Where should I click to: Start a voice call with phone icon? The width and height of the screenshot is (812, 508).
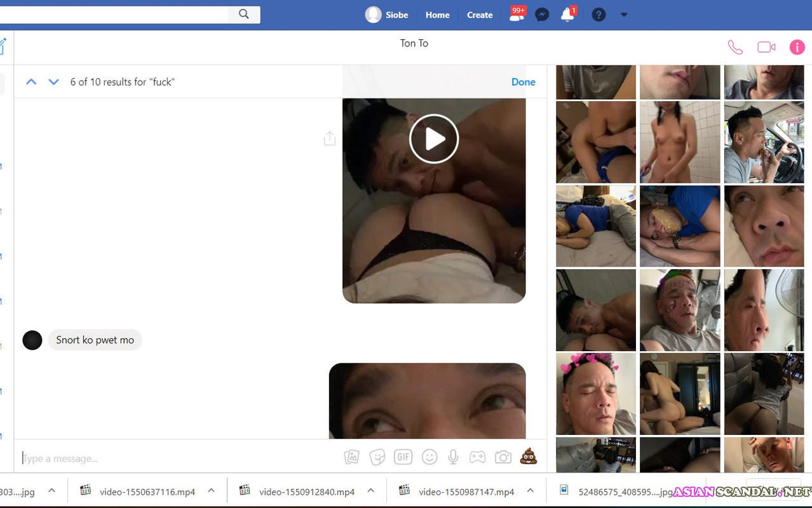tap(735, 47)
